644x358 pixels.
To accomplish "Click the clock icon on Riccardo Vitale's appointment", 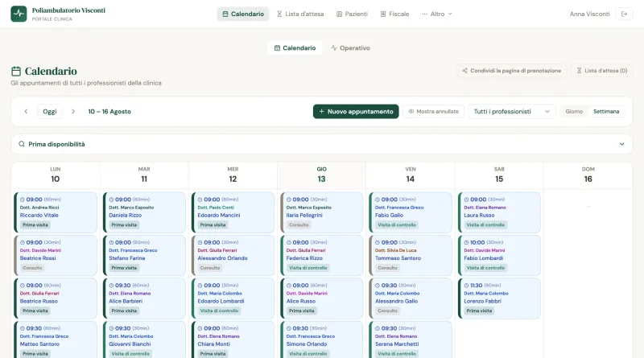I will pyautogui.click(x=23, y=200).
